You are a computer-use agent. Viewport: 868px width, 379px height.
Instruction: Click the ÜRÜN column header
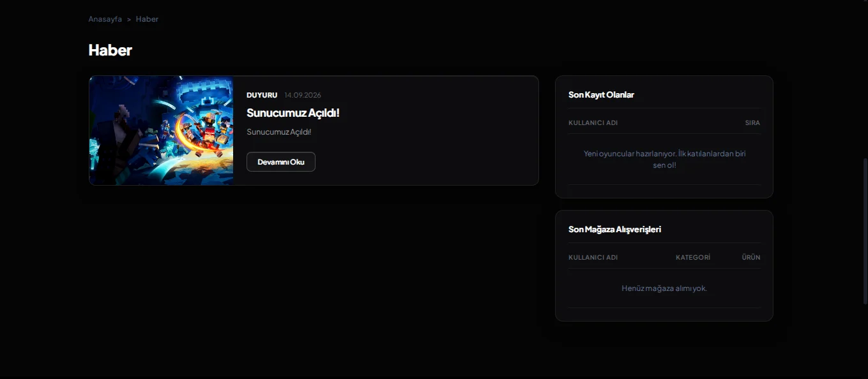point(751,257)
